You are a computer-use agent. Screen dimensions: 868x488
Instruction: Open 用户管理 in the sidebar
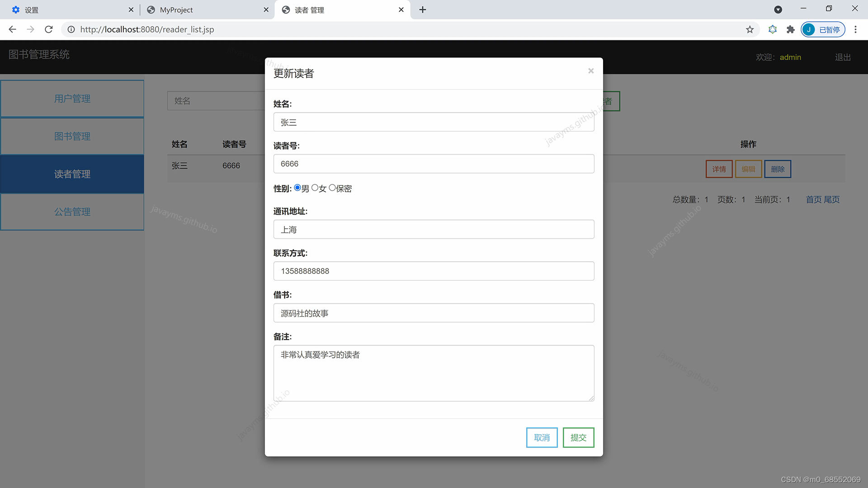72,99
